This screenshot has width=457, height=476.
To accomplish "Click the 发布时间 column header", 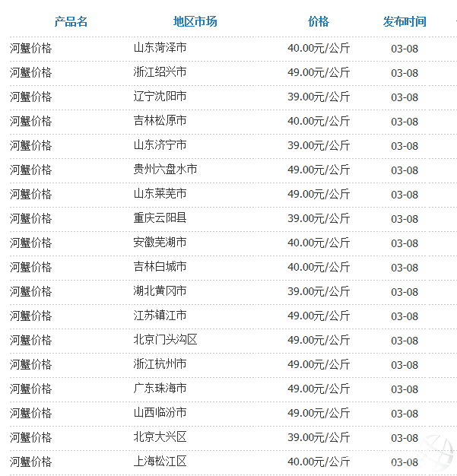I will (405, 21).
